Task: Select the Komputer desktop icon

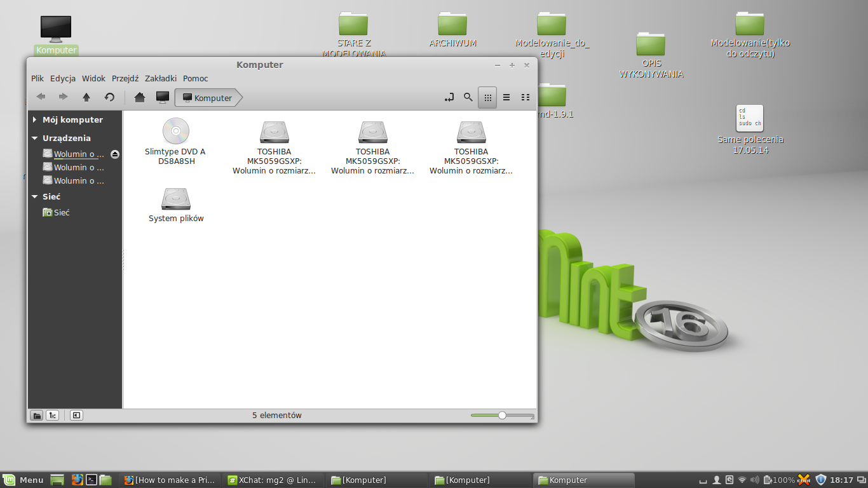Action: [56, 35]
